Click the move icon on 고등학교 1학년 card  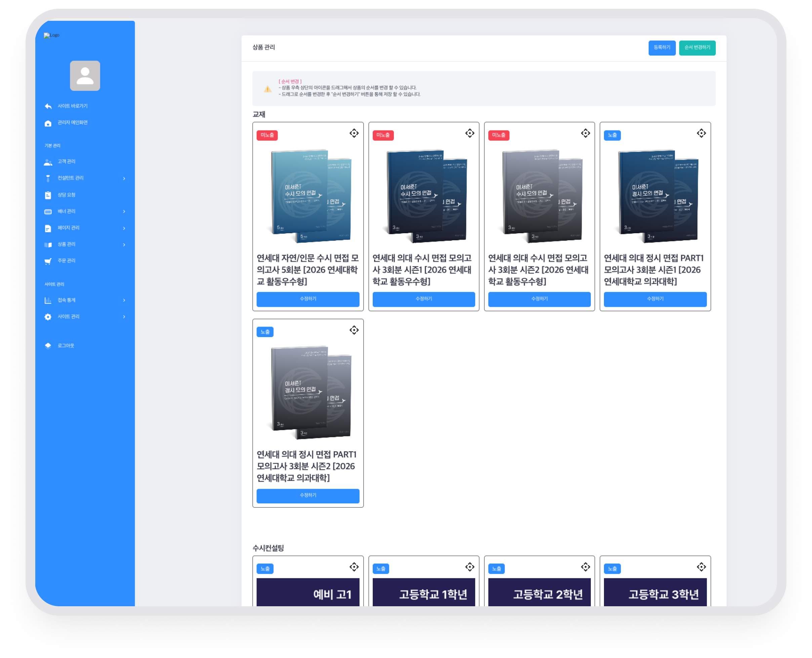pos(470,567)
